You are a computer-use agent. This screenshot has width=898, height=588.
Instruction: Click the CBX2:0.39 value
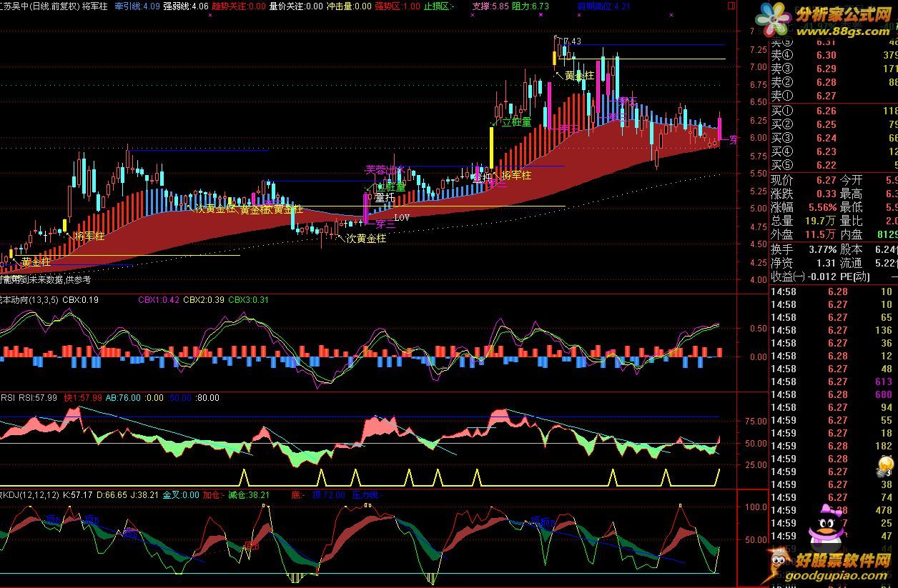point(204,300)
